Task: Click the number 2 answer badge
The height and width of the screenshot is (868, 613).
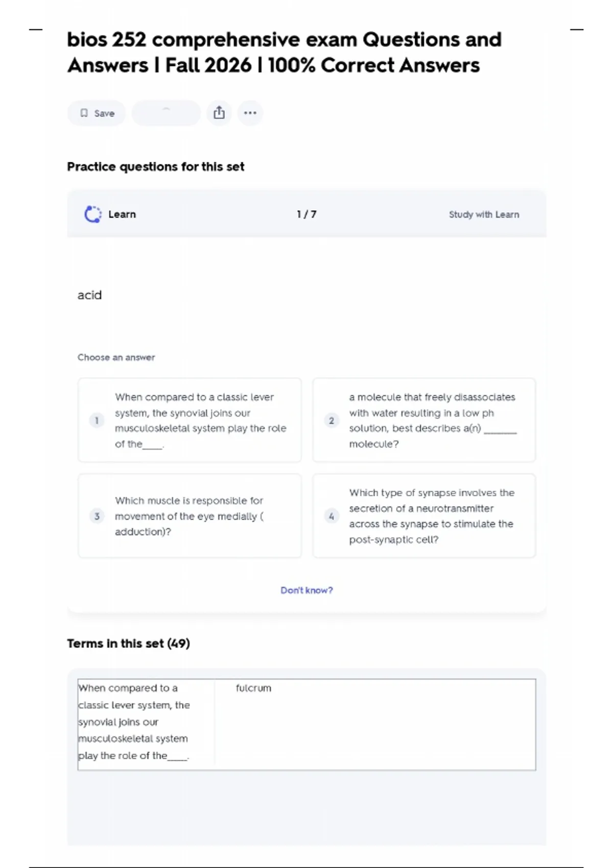Action: (x=332, y=420)
